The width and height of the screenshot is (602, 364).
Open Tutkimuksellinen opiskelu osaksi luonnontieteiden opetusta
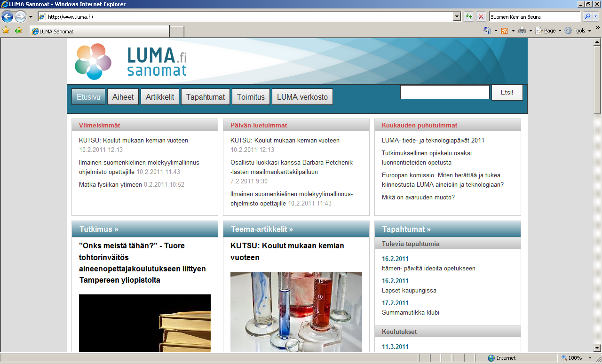427,158
